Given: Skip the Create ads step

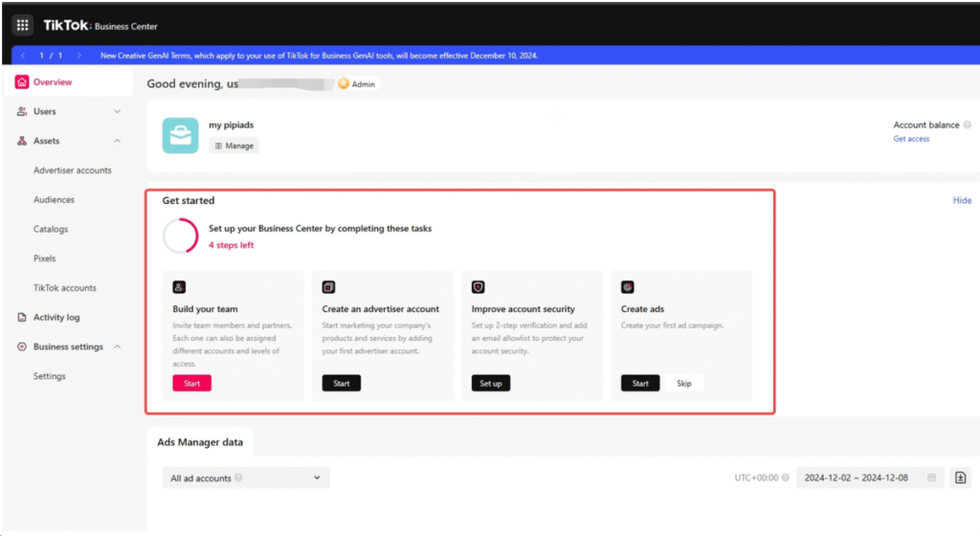Looking at the screenshot, I should [x=684, y=383].
